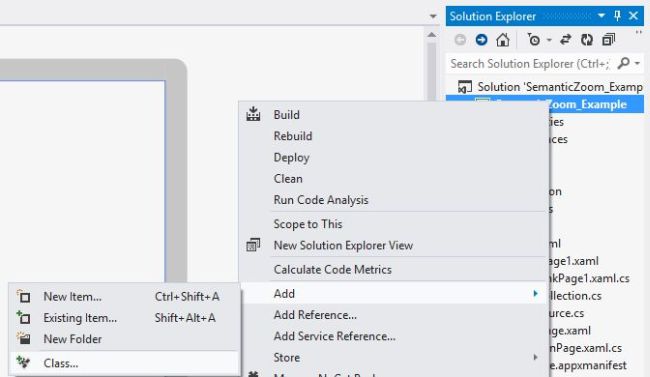Open the search options dropdown arrow
This screenshot has height=377, width=650.
(637, 63)
